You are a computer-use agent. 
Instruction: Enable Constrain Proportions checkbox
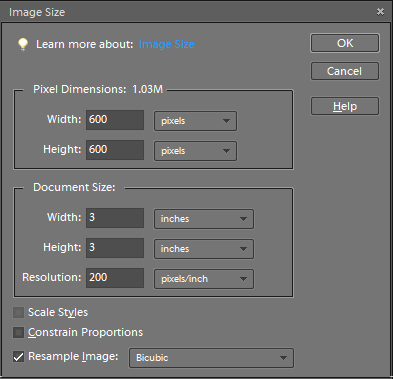[18, 333]
